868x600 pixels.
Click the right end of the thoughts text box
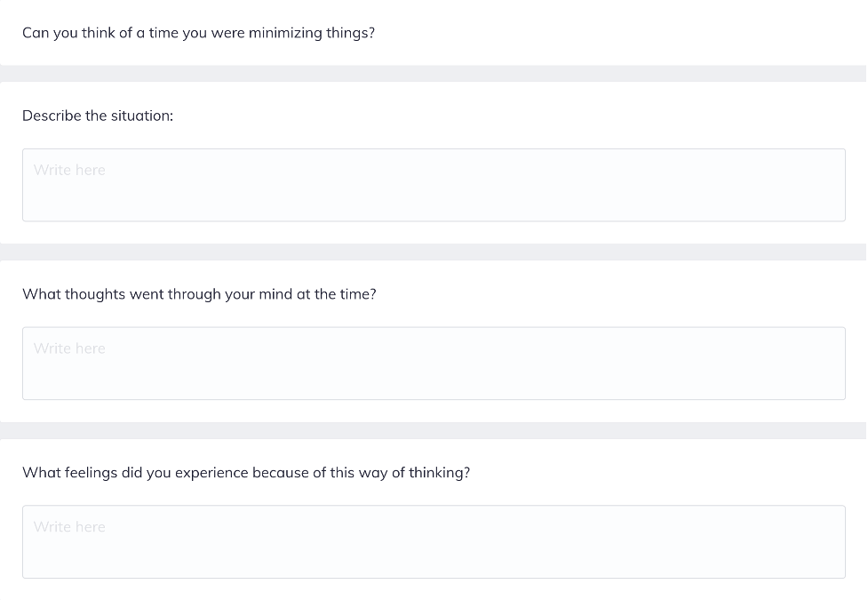[x=826, y=364]
